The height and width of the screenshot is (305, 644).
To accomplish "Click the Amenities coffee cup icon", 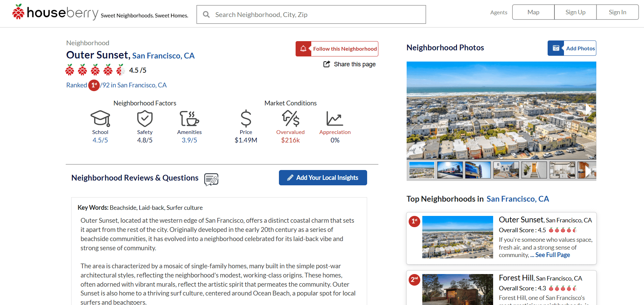I will point(189,119).
